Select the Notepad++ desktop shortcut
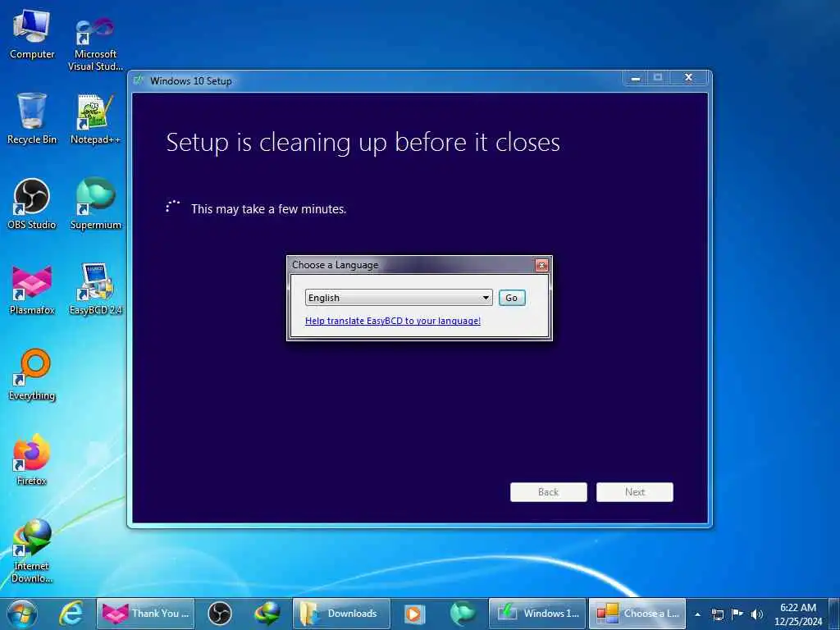Viewport: 840px width, 630px height. click(x=95, y=119)
